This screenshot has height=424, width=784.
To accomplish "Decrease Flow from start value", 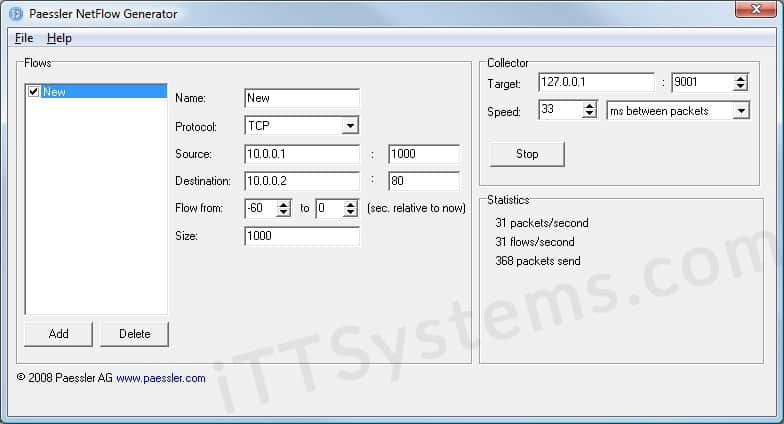I will pyautogui.click(x=284, y=212).
